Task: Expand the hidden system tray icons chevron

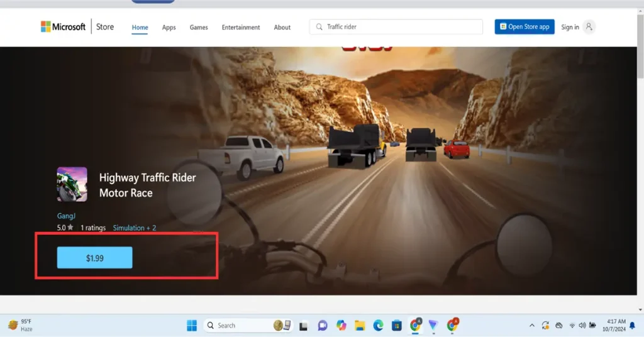Action: 532,326
